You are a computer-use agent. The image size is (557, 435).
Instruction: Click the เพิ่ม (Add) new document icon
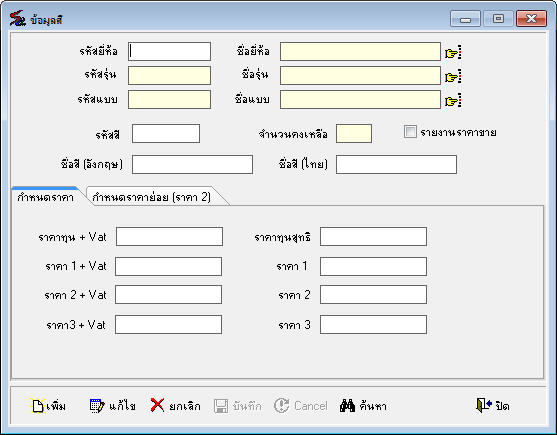[38, 406]
